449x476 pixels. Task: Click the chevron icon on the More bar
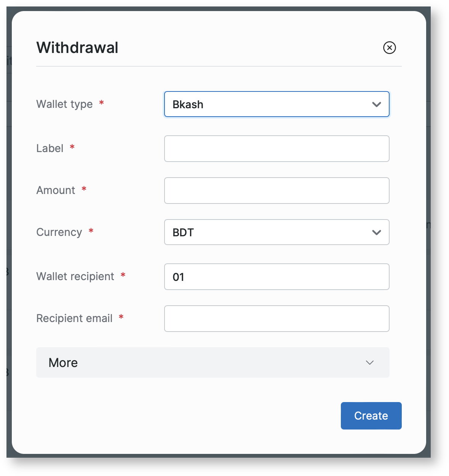coord(369,362)
